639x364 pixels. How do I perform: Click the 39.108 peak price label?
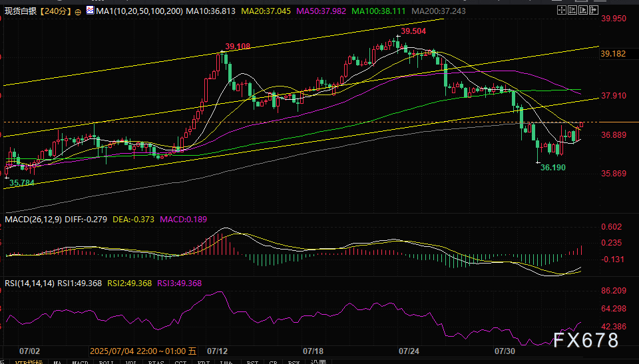238,47
